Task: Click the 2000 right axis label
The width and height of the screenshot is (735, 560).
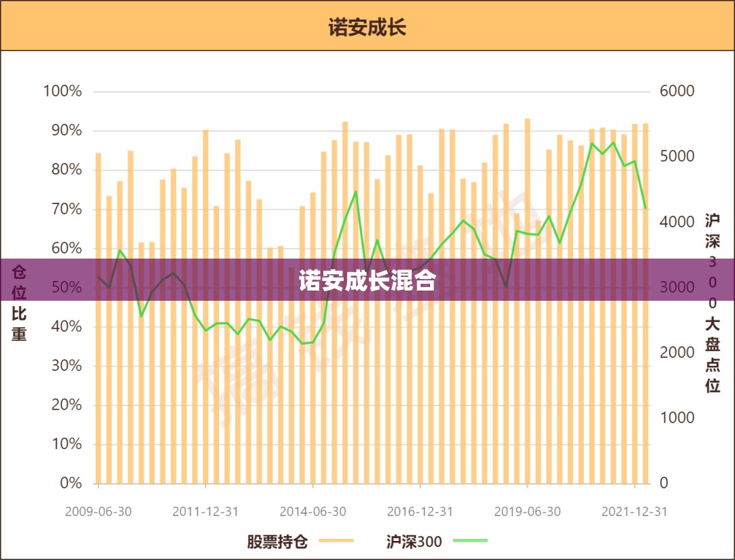Action: coord(677,352)
